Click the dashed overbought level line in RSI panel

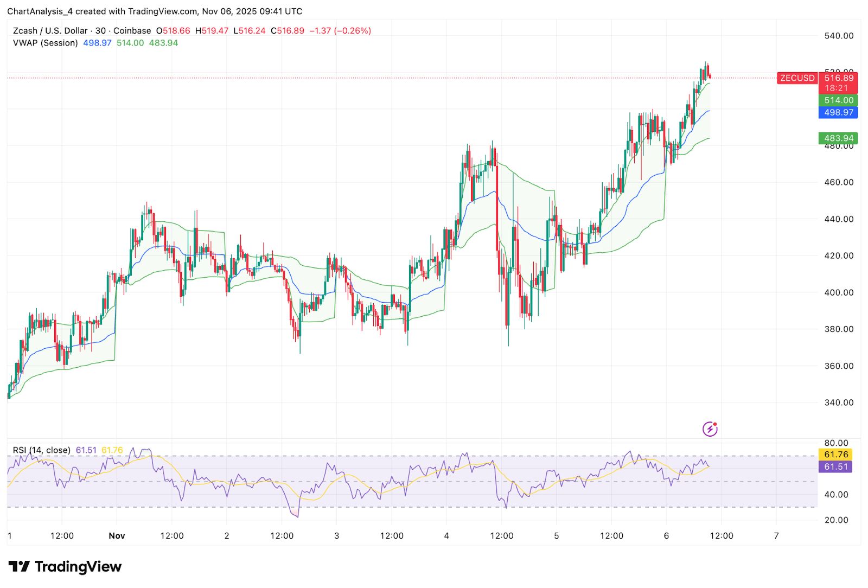[380, 456]
